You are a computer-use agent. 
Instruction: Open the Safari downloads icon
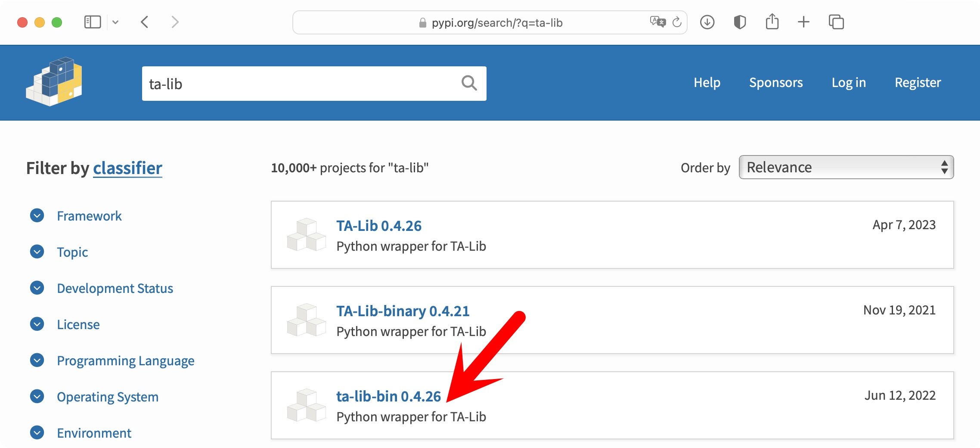pos(707,22)
